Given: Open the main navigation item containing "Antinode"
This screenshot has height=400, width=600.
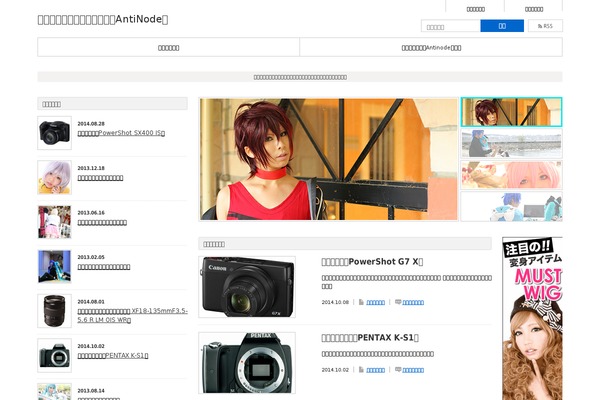Looking at the screenshot, I should click(431, 47).
